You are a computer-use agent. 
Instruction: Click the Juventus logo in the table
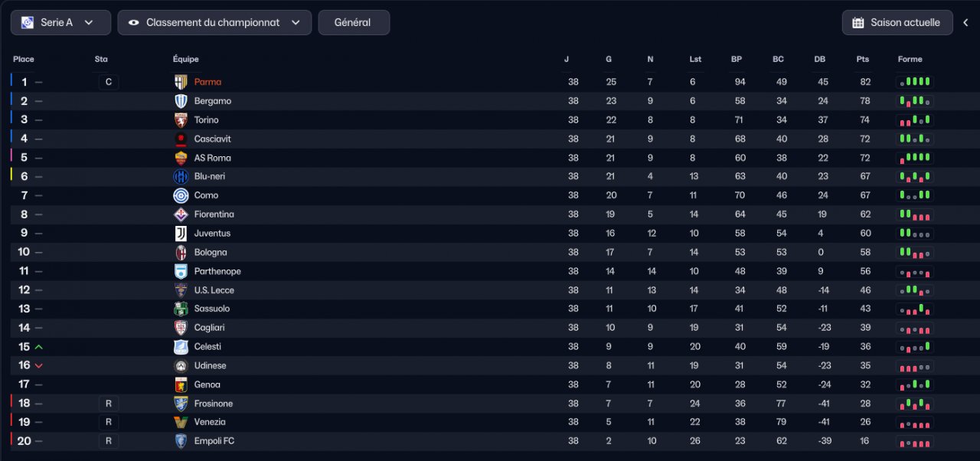click(x=181, y=234)
